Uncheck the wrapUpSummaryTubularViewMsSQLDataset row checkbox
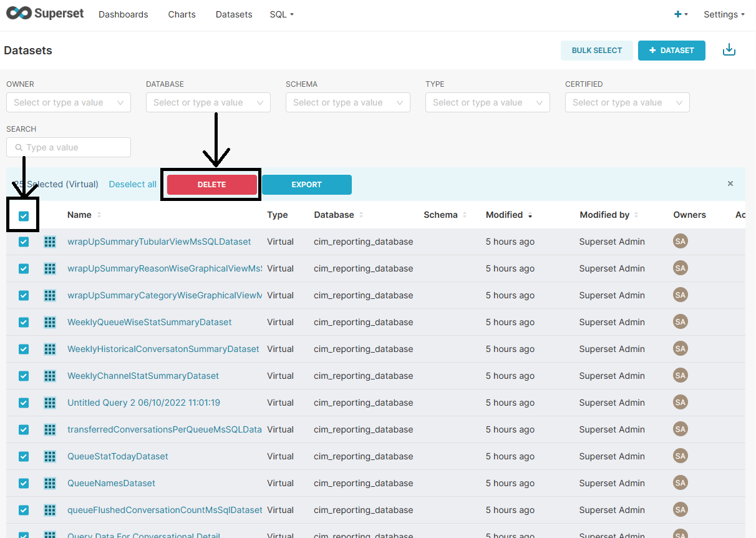The height and width of the screenshot is (538, 756). click(24, 242)
